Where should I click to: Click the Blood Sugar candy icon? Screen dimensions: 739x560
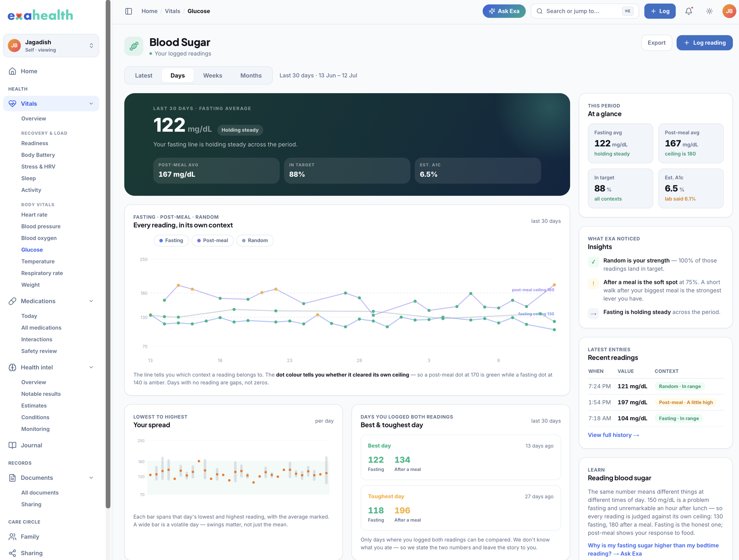[134, 46]
